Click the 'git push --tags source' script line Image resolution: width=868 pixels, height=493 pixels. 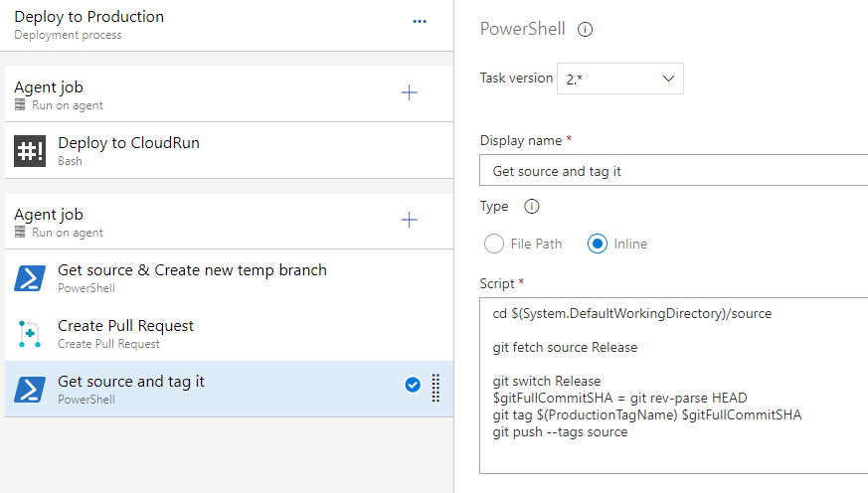pos(560,432)
